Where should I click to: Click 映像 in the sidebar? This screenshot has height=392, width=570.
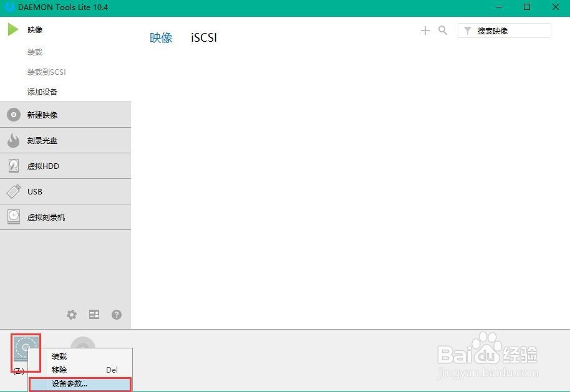(x=35, y=30)
